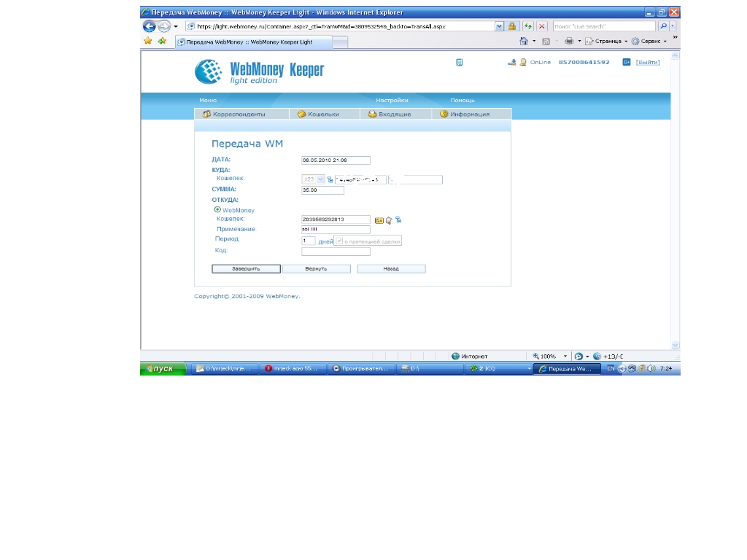
Task: Go forward with the browser Forward arrow
Action: pyautogui.click(x=164, y=27)
